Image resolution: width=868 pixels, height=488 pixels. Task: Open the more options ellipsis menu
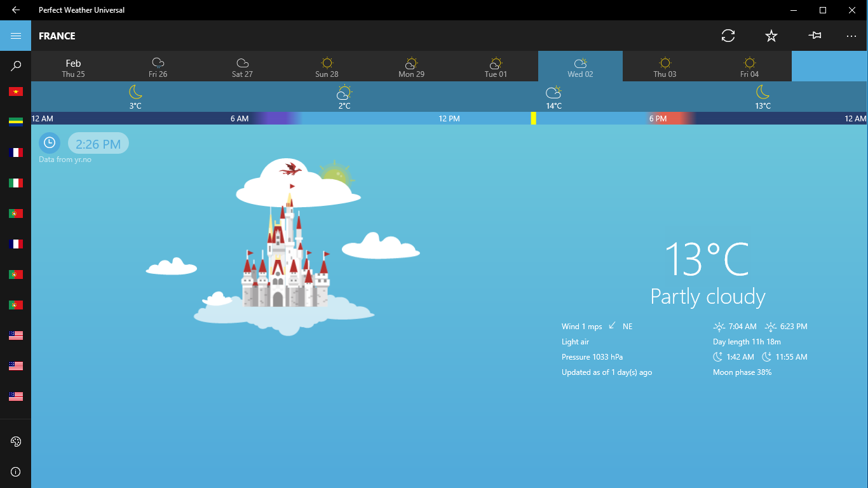click(x=851, y=36)
